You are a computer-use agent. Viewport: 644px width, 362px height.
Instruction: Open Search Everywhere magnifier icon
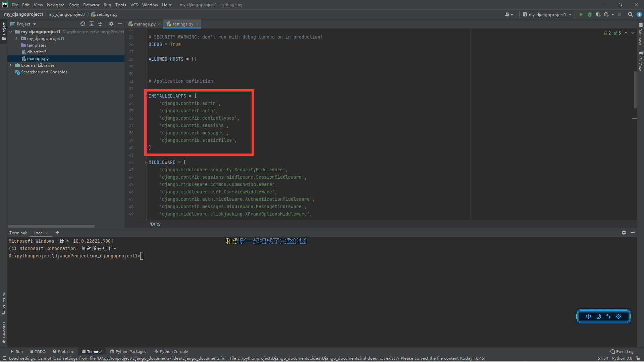630,14
